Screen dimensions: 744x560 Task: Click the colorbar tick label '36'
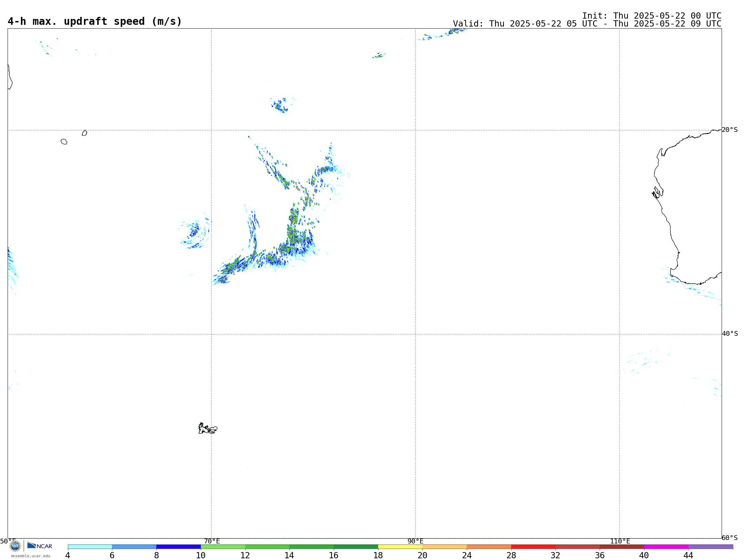tap(600, 555)
